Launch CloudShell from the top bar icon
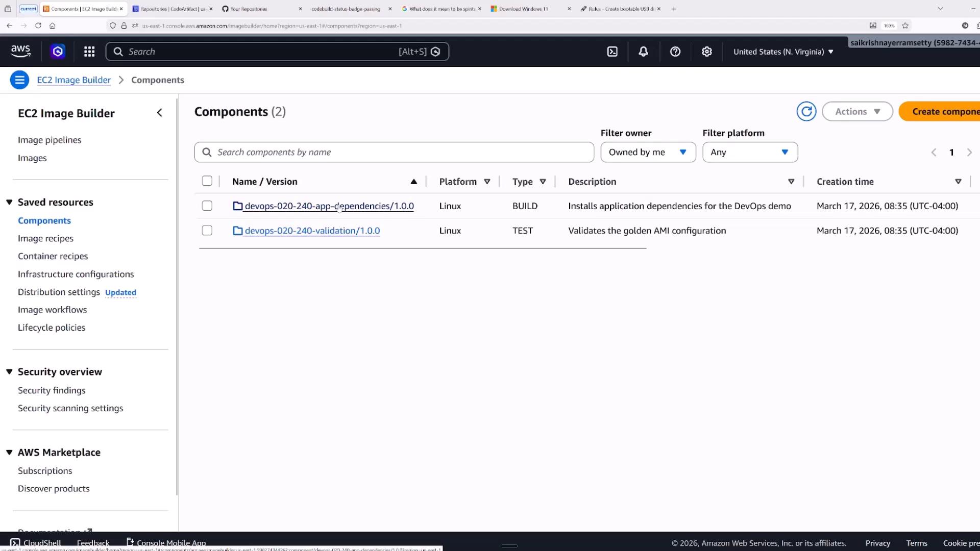The width and height of the screenshot is (980, 551). [x=612, y=52]
